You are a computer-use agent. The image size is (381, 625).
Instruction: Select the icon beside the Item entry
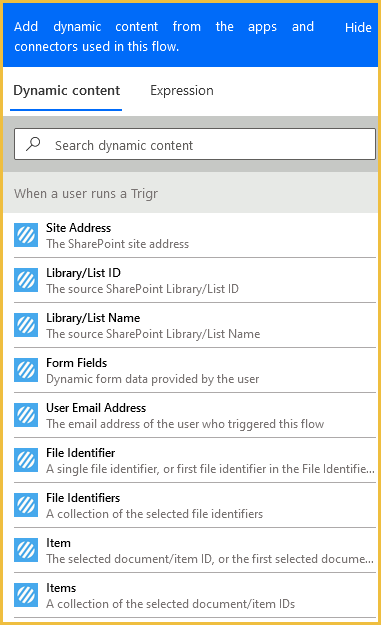pyautogui.click(x=26, y=550)
